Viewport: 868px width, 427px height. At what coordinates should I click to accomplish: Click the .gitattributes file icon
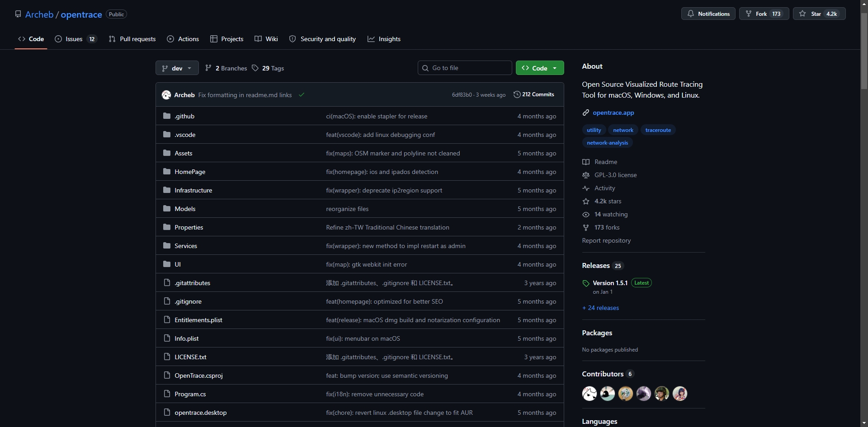167,283
